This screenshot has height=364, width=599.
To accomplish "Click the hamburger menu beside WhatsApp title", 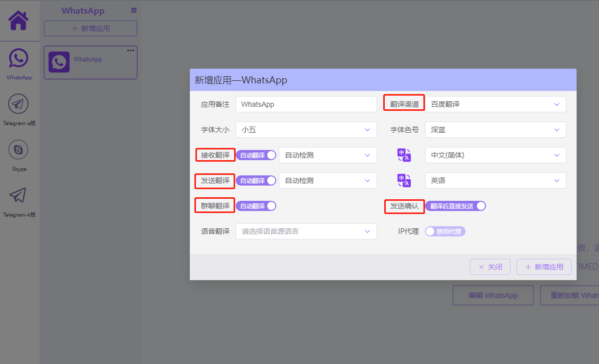I will click(x=134, y=10).
